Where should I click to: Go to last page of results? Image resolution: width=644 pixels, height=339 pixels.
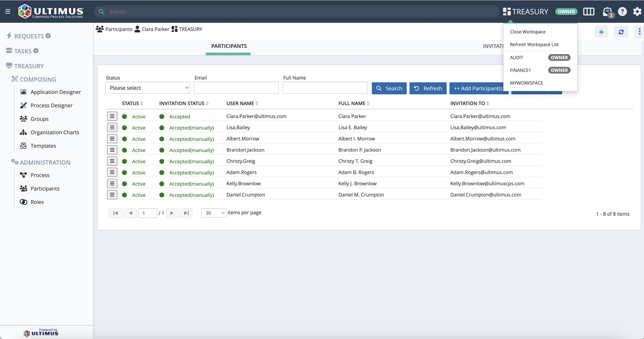coord(186,213)
